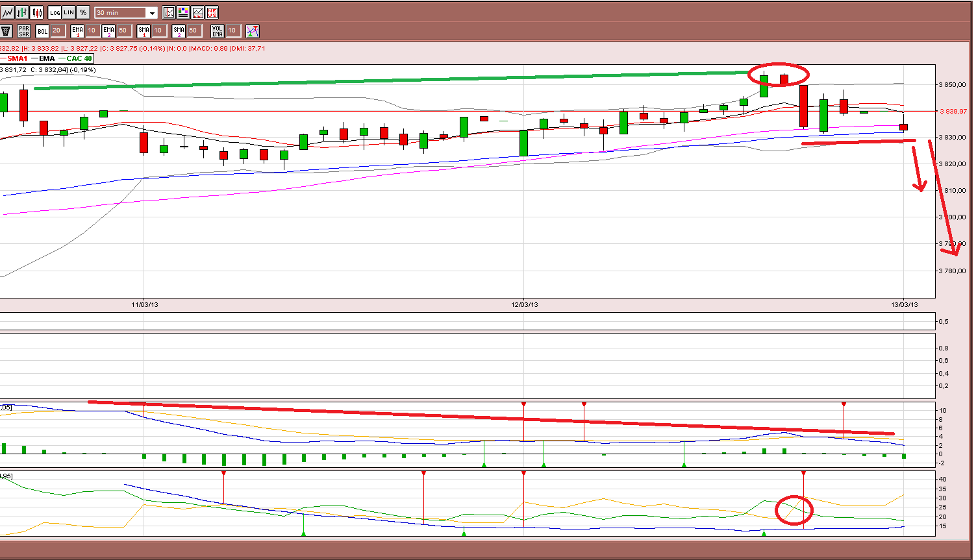Viewport: 976px width, 560px height.
Task: Click the 13/03/13 date axis label
Action: pyautogui.click(x=905, y=304)
